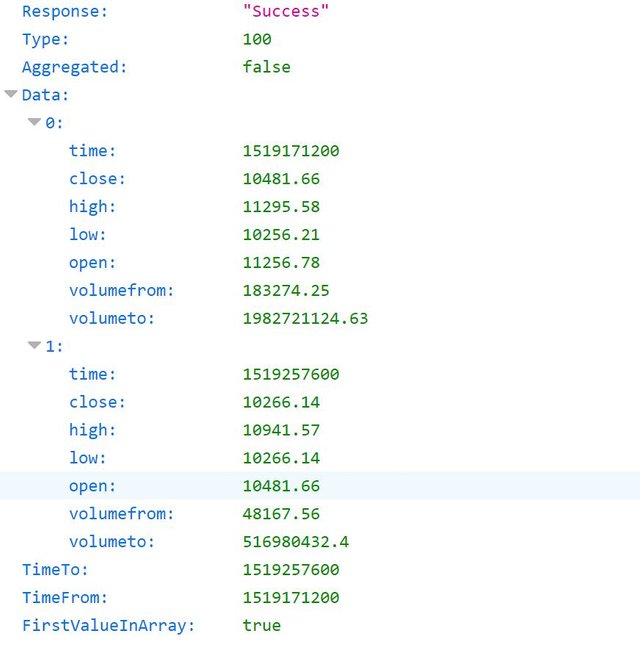The image size is (640, 645).
Task: Select time value 1519171200 in item 0
Action: tap(291, 151)
